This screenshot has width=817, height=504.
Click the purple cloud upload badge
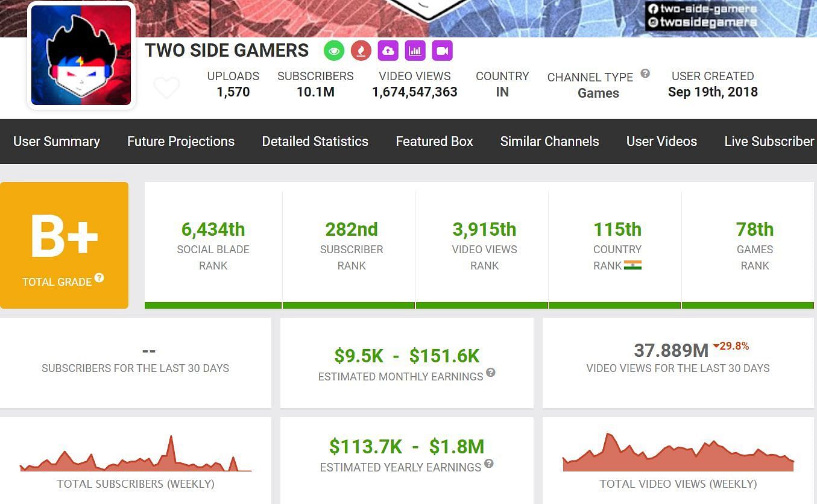coord(388,51)
